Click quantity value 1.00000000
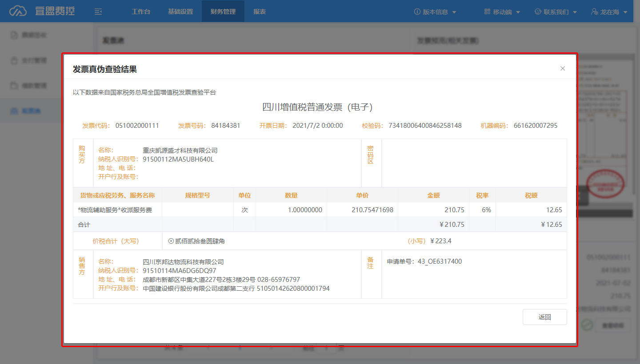The image size is (640, 364). [305, 210]
